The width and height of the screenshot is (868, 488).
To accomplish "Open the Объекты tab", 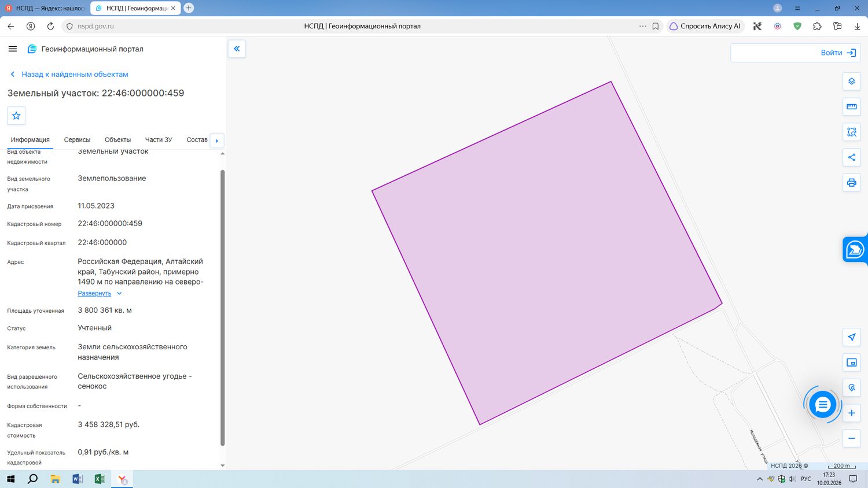I will point(117,140).
